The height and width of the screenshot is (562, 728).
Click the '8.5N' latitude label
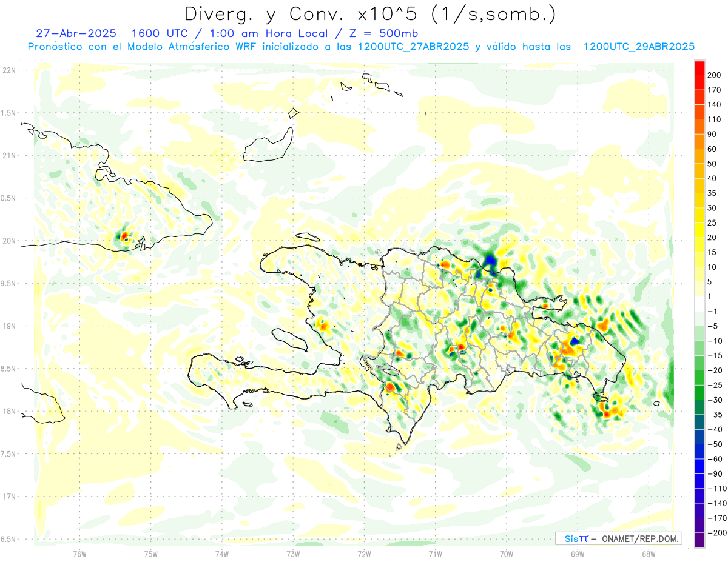coord(9,369)
